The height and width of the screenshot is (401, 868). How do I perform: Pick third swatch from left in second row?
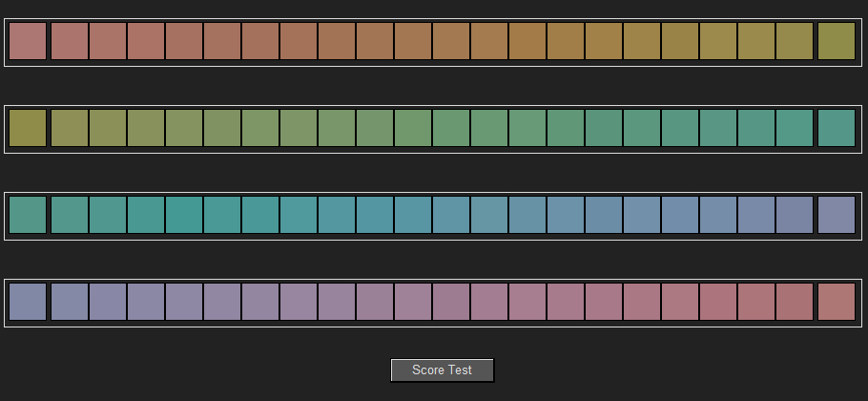pyautogui.click(x=108, y=128)
